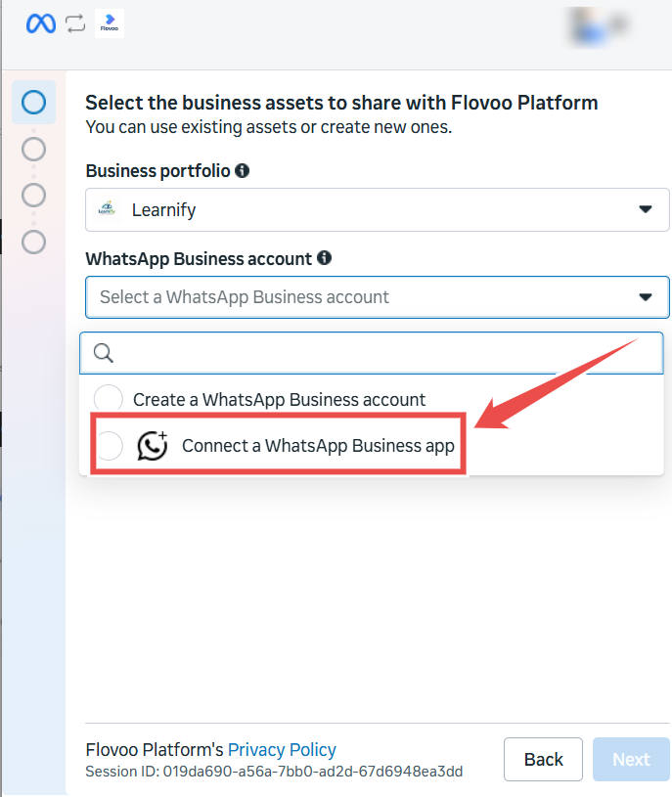Choose Create a WhatsApp Business account option
The height and width of the screenshot is (797, 672).
click(279, 400)
